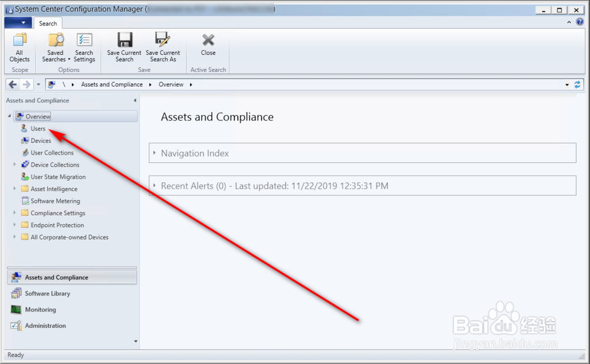The image size is (590, 364).
Task: Collapse the Overview tree node
Action: (x=9, y=116)
